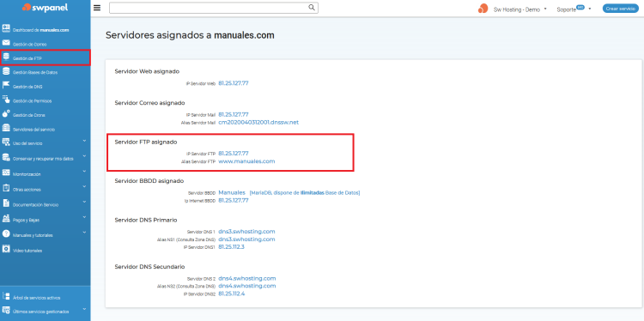Click the IP Servidor Mail address link
The height and width of the screenshot is (321, 644).
tap(234, 114)
